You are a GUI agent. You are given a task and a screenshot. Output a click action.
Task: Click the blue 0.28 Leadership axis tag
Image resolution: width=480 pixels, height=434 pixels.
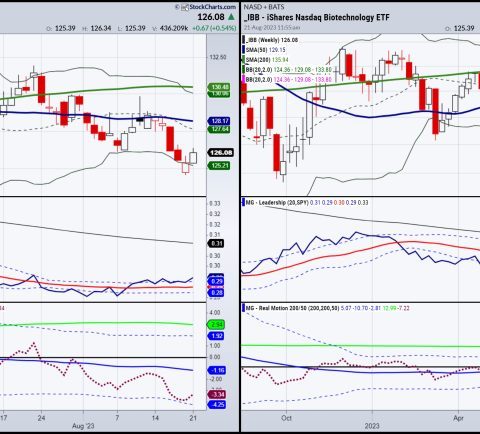coord(216,293)
